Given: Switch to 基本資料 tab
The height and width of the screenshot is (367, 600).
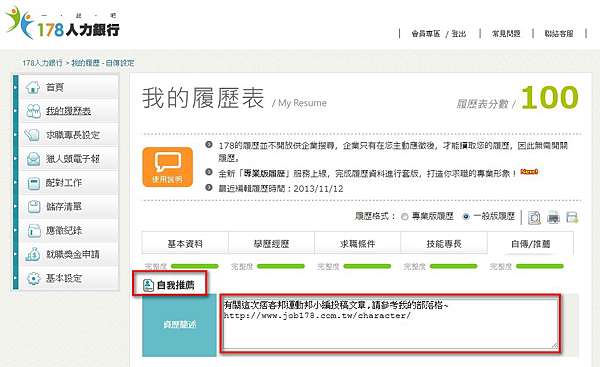Looking at the screenshot, I should 185,243.
